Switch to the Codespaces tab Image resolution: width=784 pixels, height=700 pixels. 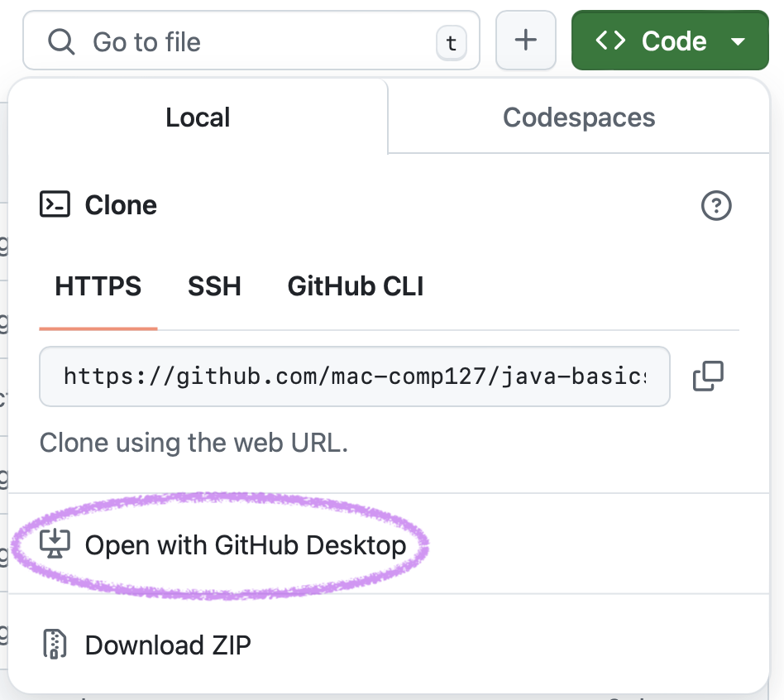click(x=578, y=117)
